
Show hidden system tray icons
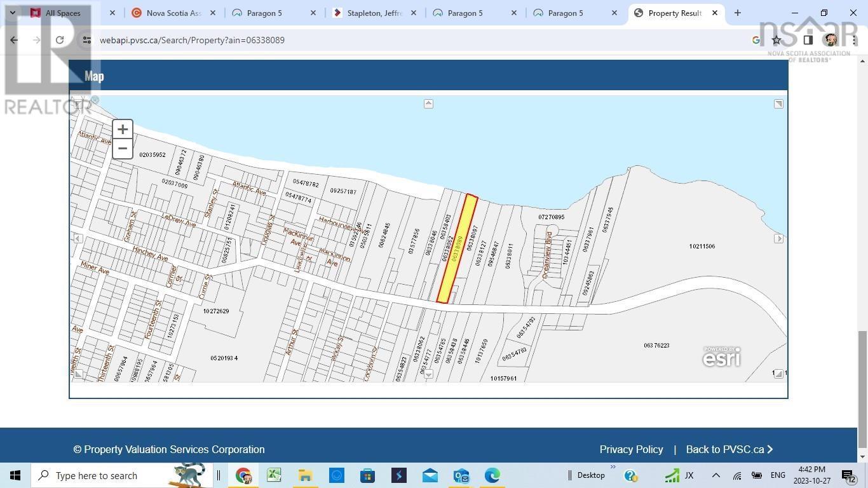click(715, 475)
